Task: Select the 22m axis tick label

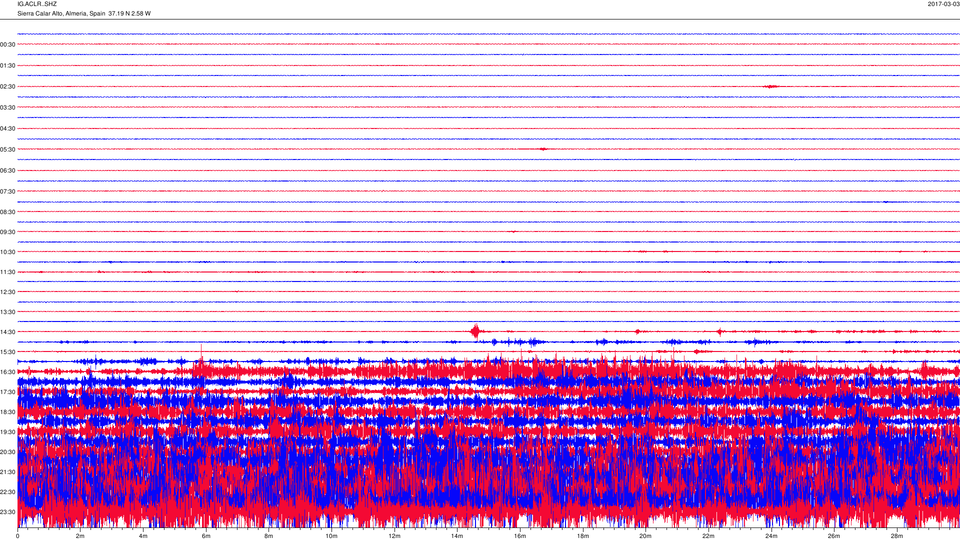Action: pos(708,536)
